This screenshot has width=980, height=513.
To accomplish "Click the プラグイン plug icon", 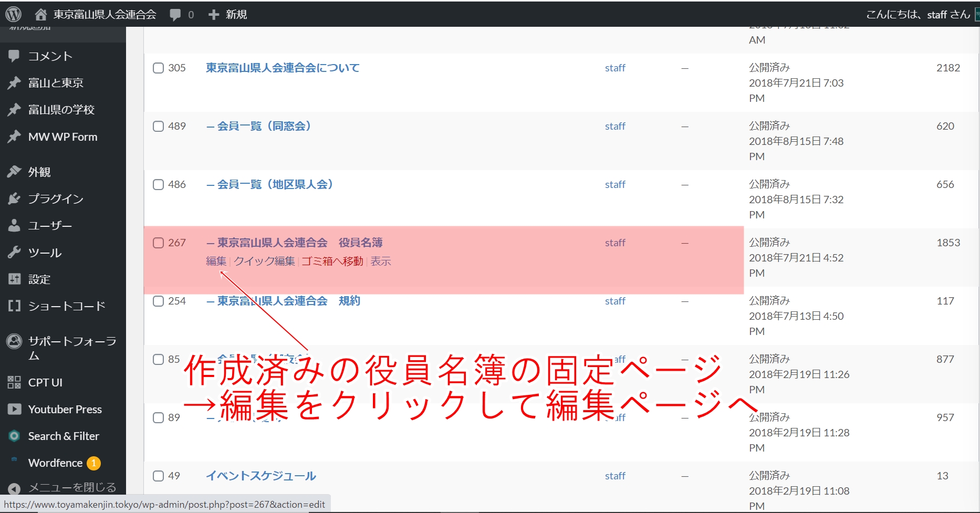I will [14, 198].
